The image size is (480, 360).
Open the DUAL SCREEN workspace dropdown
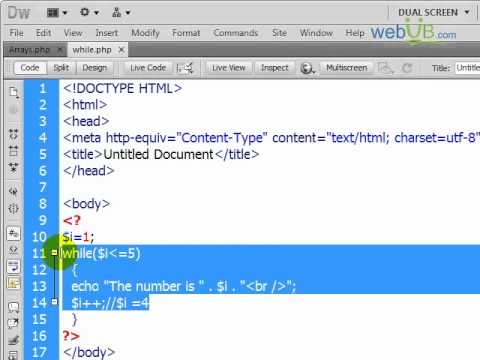[x=434, y=13]
